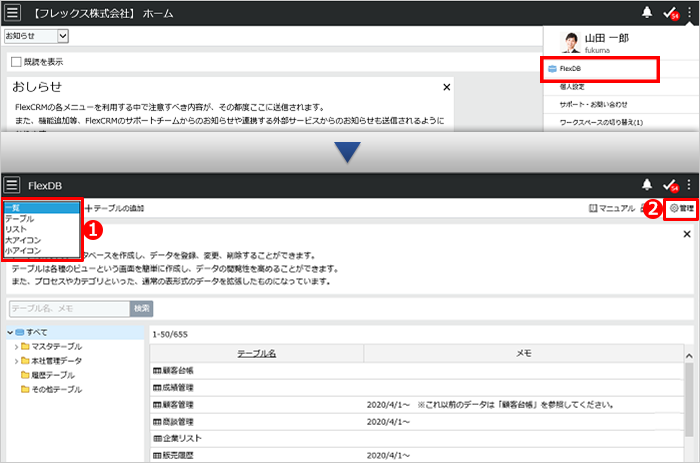This screenshot has height=463, width=700.
Task: Select 大アイコン in the view dropdown list
Action: point(42,240)
